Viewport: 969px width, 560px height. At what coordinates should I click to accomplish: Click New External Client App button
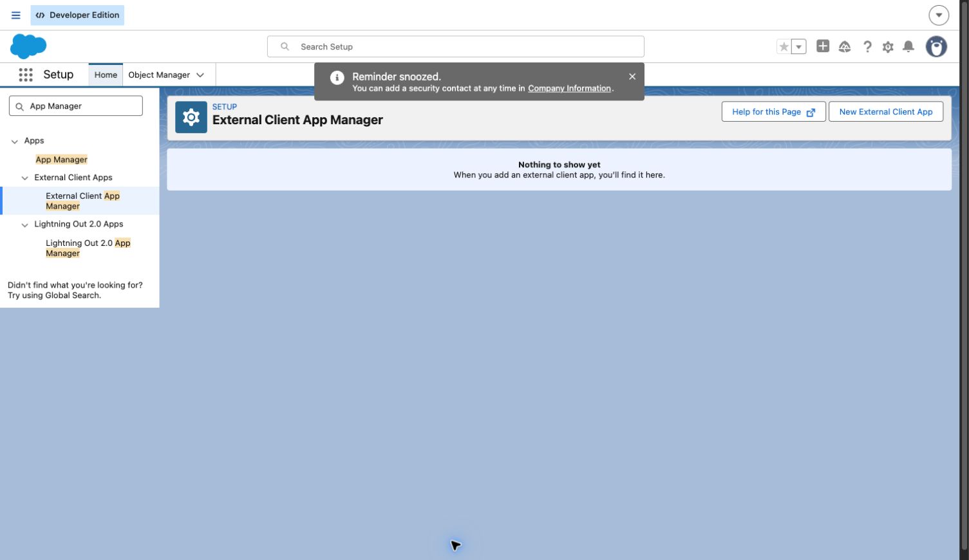[x=885, y=111]
